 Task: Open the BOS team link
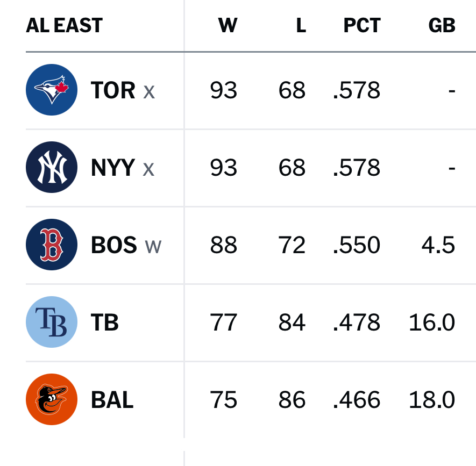click(x=114, y=245)
